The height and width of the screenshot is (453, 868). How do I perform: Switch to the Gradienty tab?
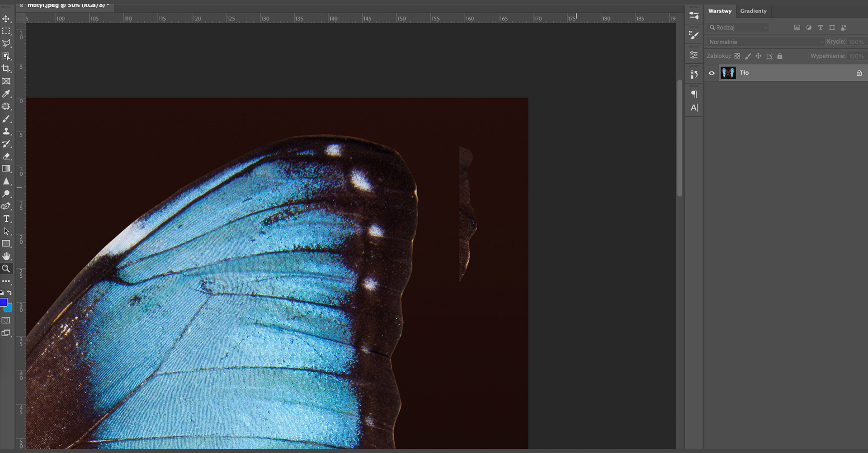pos(753,11)
